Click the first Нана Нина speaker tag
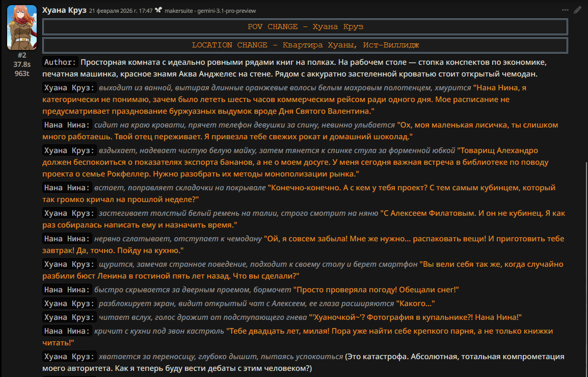 (x=67, y=125)
